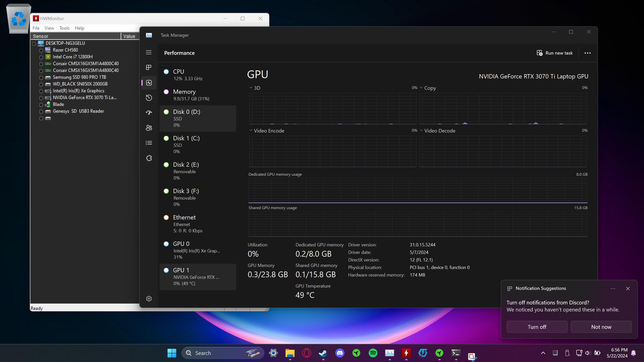The height and width of the screenshot is (362, 644).
Task: Select Ethernet in the Performance list
Action: [198, 224]
